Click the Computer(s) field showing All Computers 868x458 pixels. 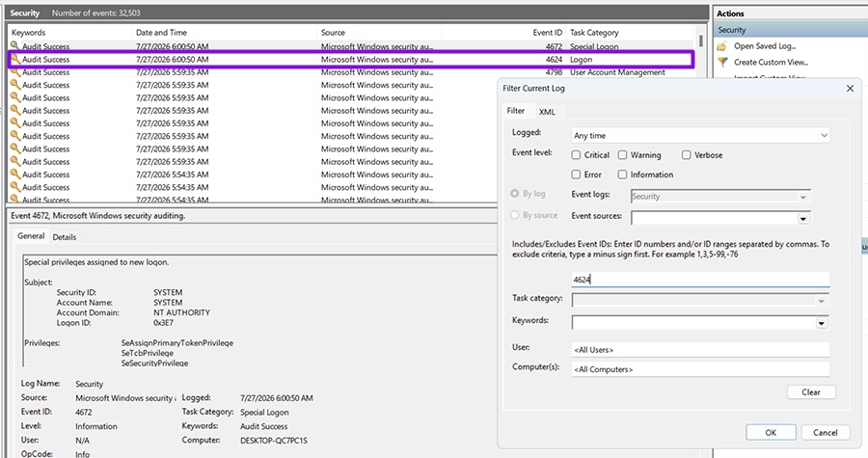[x=700, y=369]
